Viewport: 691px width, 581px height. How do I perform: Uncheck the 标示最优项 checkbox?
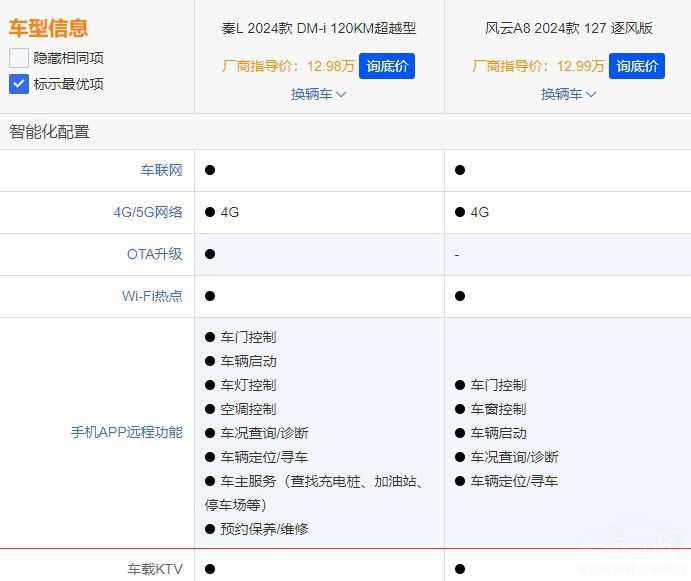19,84
